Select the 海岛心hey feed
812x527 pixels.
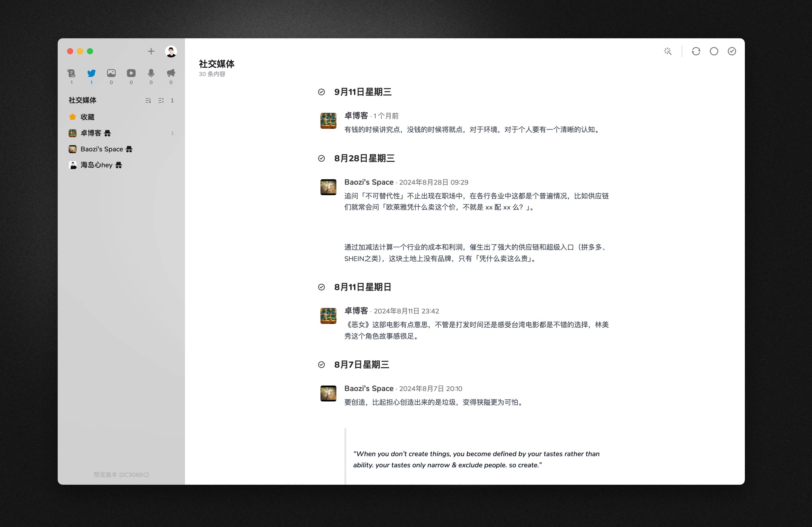click(96, 165)
